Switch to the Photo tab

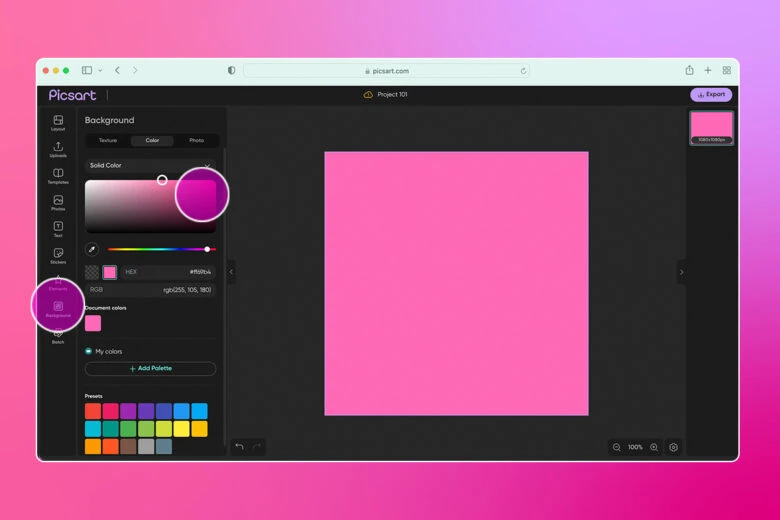point(196,140)
